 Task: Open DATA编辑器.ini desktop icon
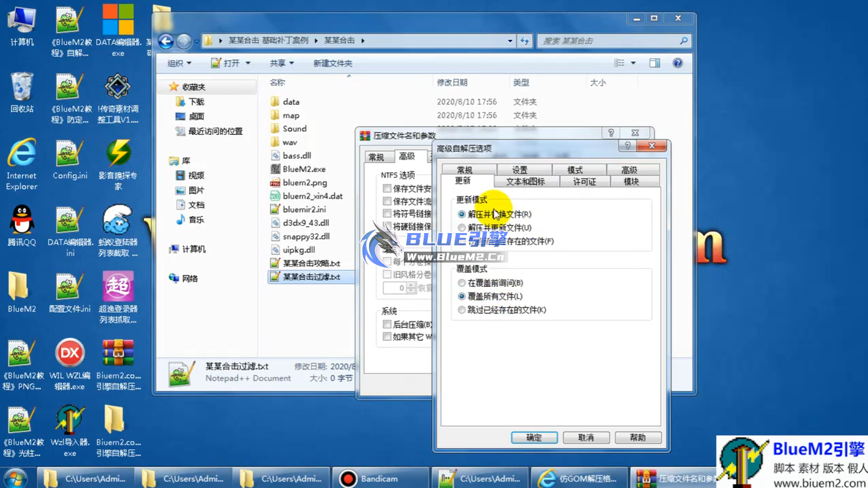70,230
